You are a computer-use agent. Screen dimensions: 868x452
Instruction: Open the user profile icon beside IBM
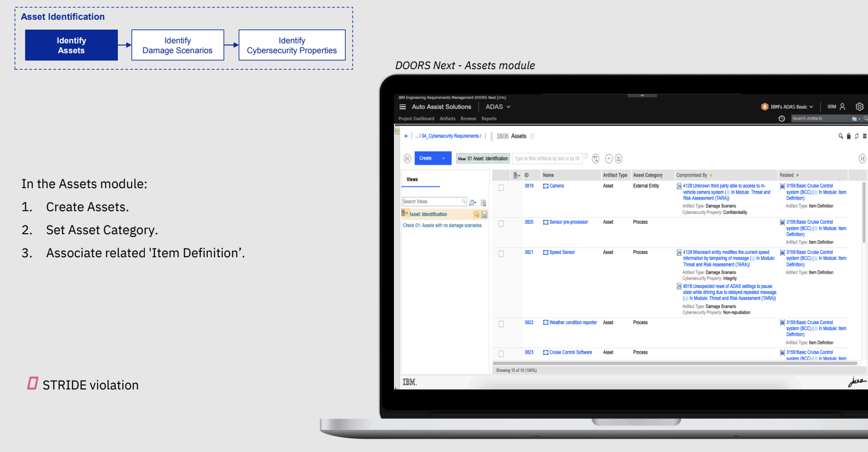click(842, 107)
